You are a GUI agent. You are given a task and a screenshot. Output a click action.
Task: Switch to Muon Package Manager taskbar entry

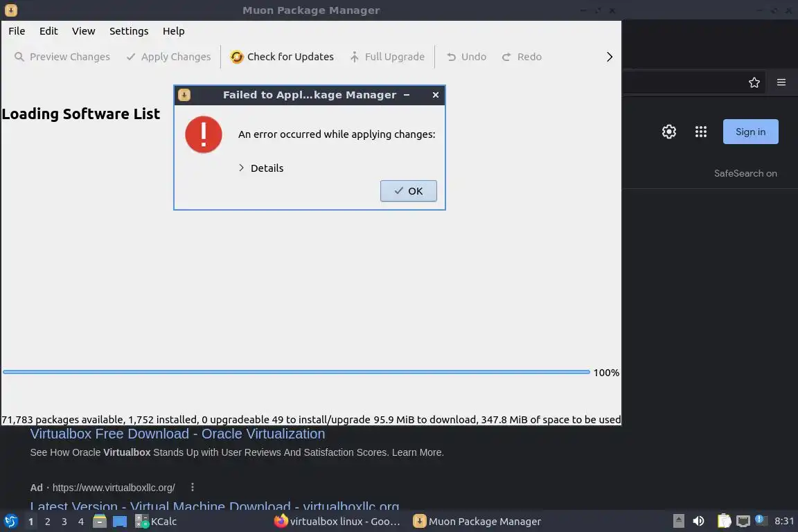477,522
